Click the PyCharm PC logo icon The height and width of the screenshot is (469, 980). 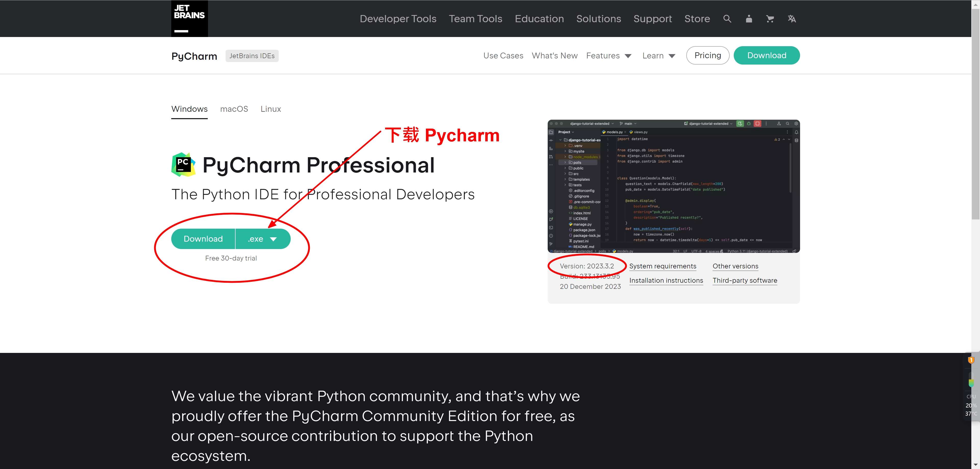click(x=183, y=165)
